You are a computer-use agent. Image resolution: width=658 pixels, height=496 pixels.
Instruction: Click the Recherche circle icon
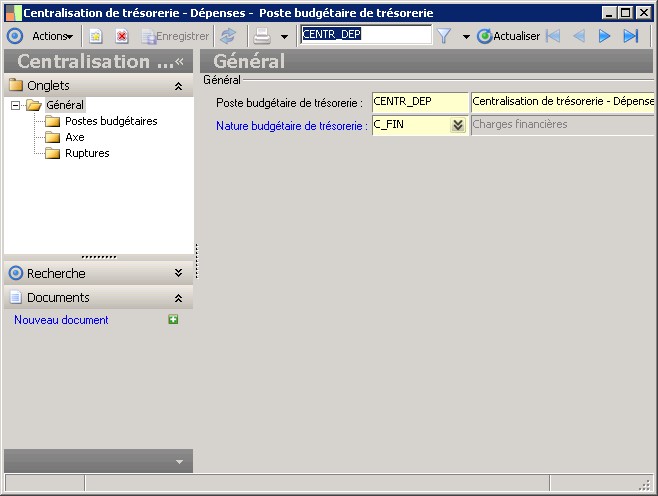click(16, 273)
